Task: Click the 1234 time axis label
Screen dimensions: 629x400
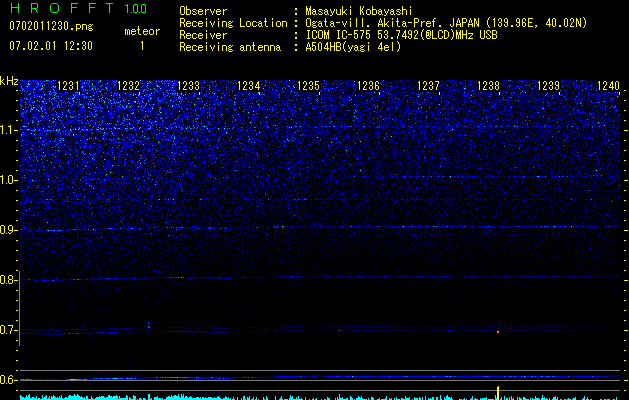Action: click(248, 86)
